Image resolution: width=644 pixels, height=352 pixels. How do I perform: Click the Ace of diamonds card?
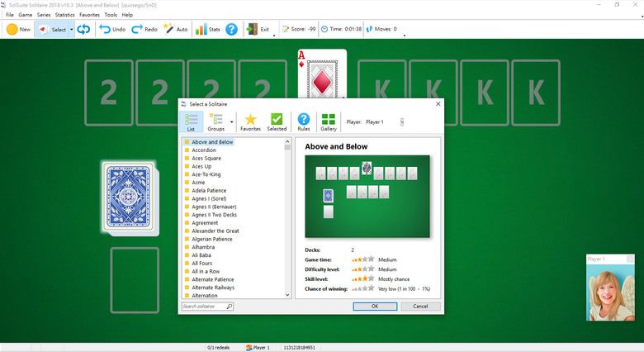322,74
